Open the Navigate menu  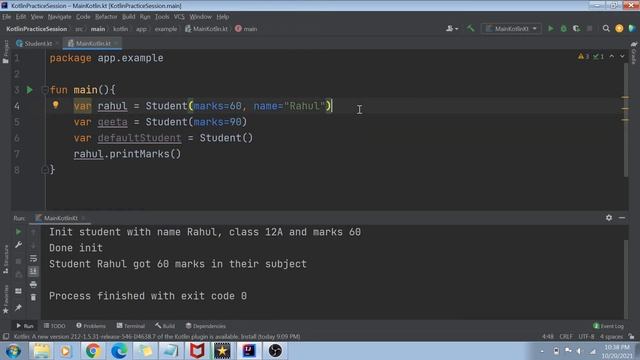(60, 17)
